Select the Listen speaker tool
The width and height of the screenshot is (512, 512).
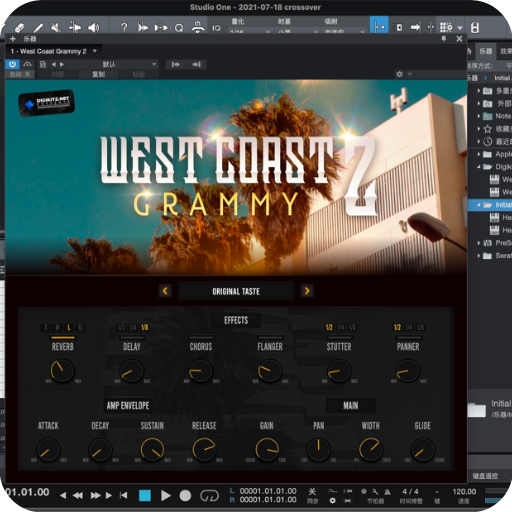click(93, 27)
